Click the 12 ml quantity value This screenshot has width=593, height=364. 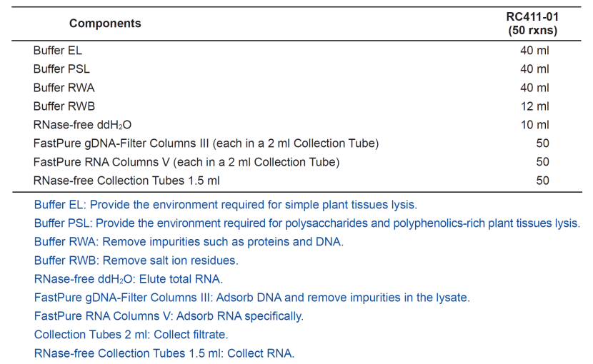click(x=534, y=106)
